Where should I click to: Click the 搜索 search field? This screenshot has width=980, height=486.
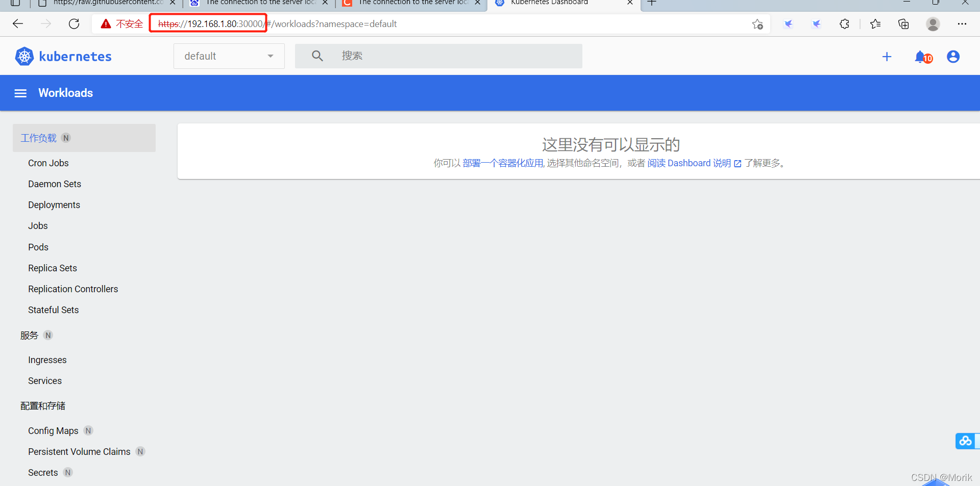tap(438, 56)
